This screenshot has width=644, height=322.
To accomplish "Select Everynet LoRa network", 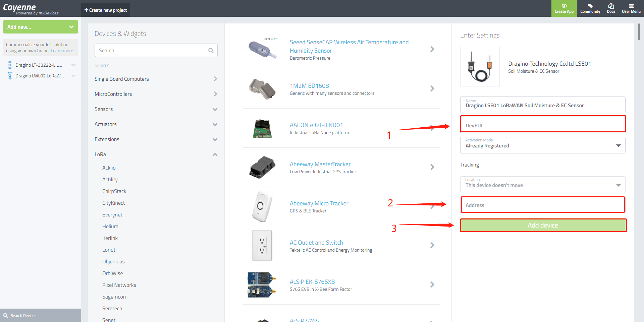I will click(x=112, y=215).
